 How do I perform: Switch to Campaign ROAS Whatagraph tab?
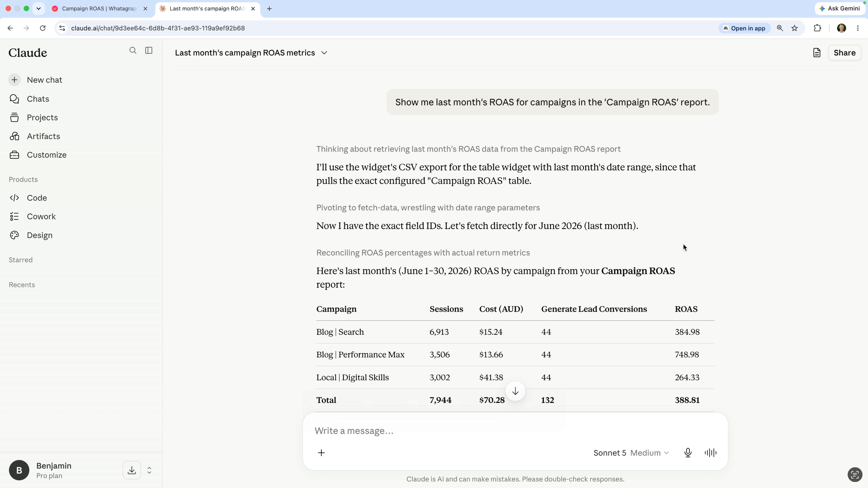[99, 9]
